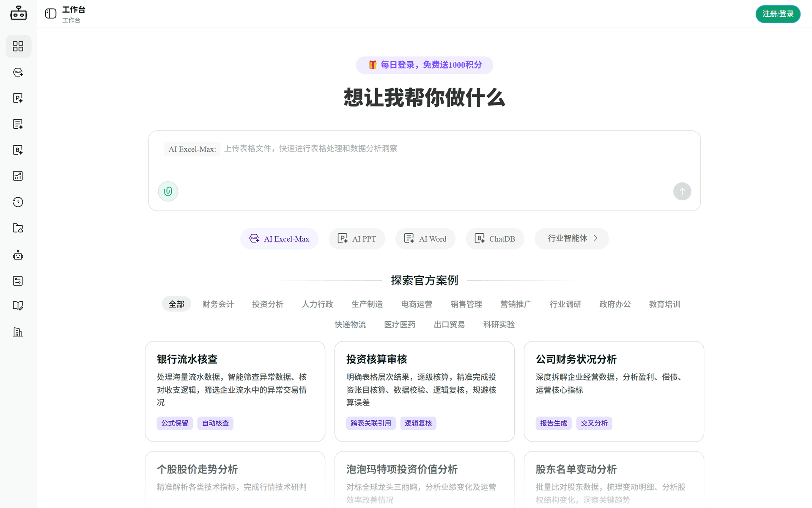Switch to the 医疗医药 category tab

coord(400,324)
